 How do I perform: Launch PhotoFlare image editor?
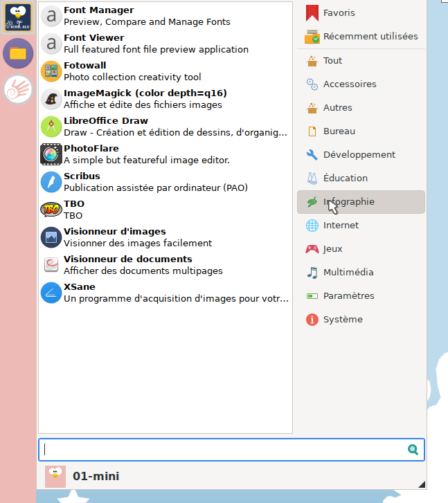coord(165,154)
